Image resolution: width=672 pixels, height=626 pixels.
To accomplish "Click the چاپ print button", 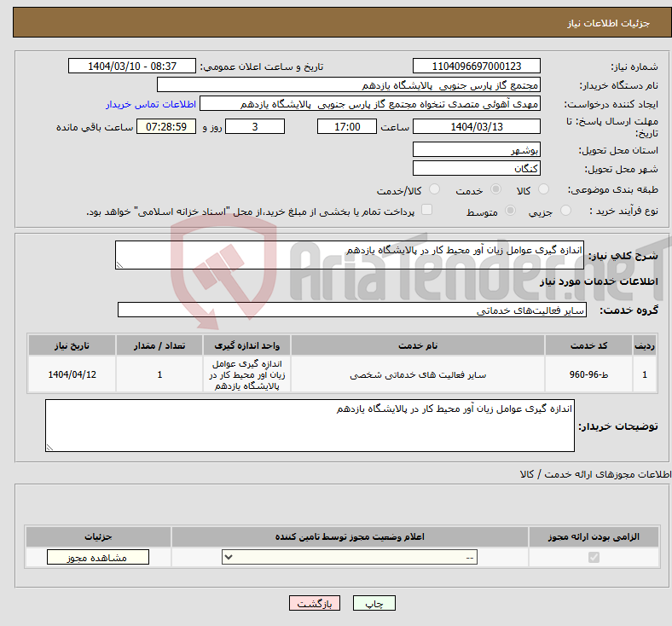I will [374, 603].
